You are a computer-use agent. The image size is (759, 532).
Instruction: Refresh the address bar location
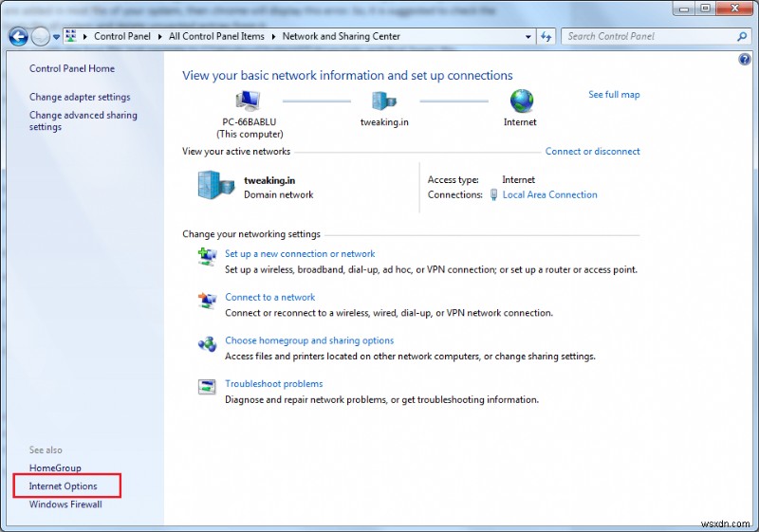click(x=546, y=36)
